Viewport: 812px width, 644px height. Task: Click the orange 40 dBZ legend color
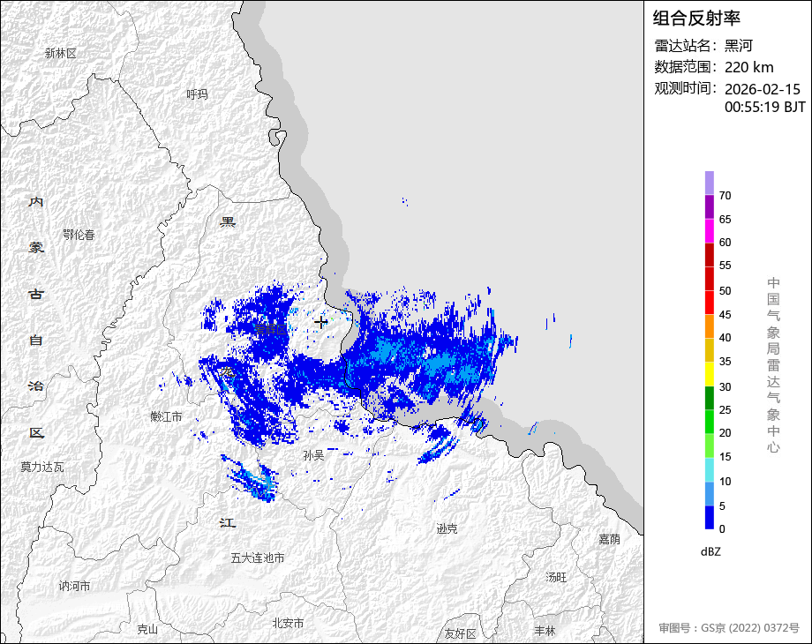(x=710, y=326)
